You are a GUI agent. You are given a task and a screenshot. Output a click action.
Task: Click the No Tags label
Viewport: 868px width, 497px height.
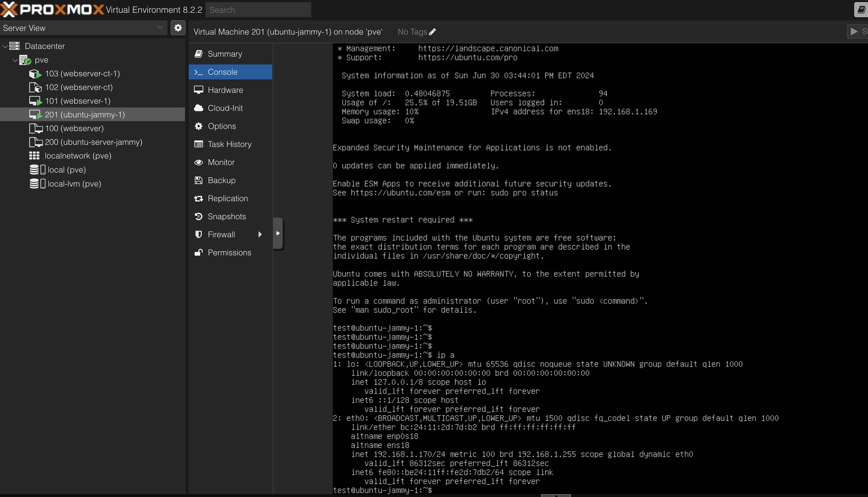coord(413,32)
